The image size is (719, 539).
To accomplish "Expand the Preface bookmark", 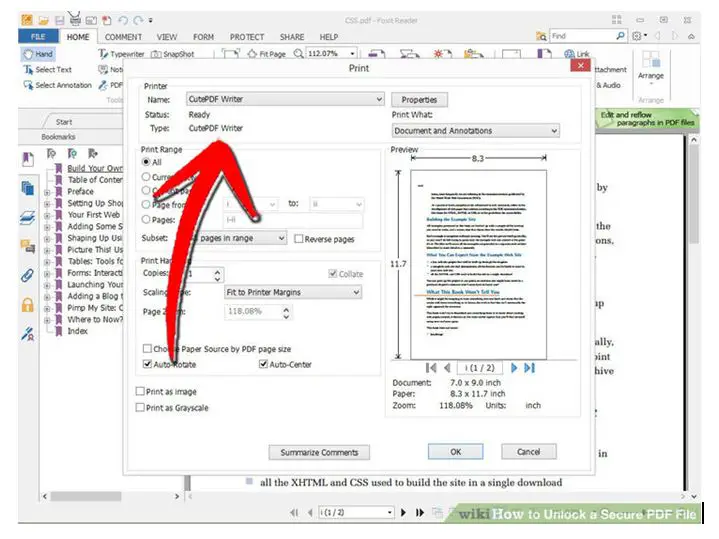I will click(47, 192).
